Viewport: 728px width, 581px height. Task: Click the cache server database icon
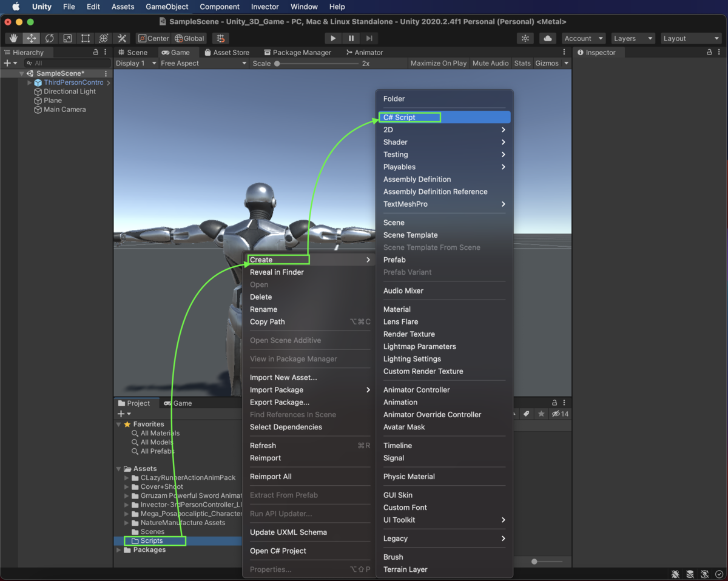click(x=690, y=574)
